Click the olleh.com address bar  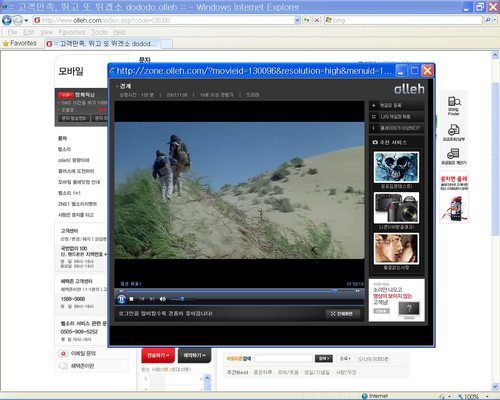point(163,20)
